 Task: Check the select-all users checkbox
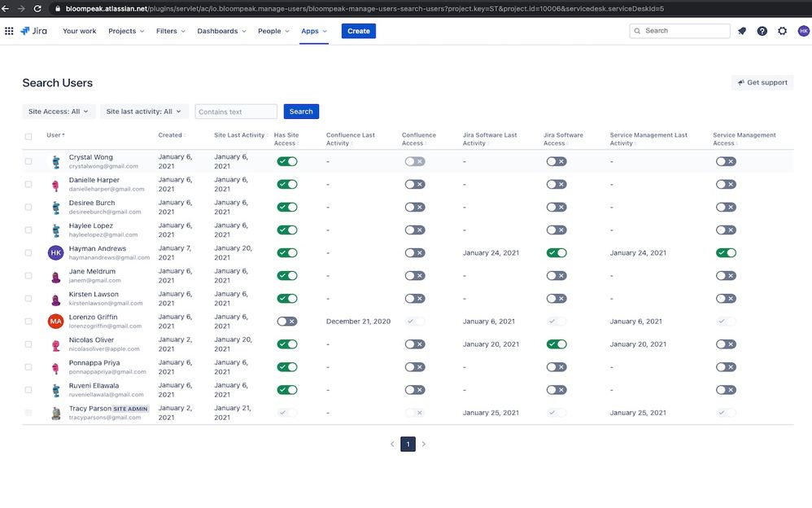pos(28,138)
